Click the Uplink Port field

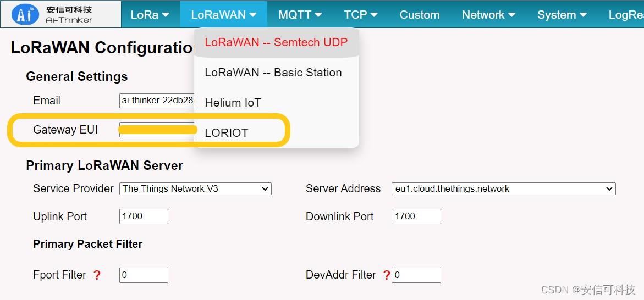(x=144, y=216)
